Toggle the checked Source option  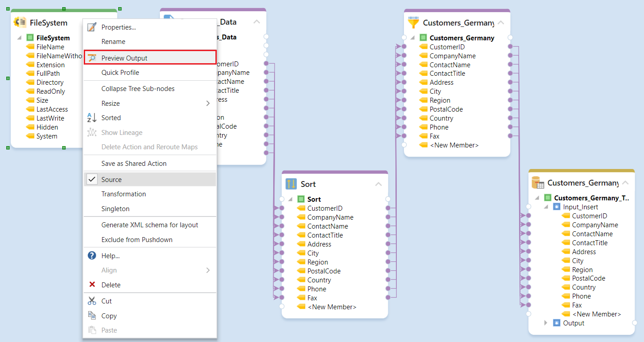point(112,179)
